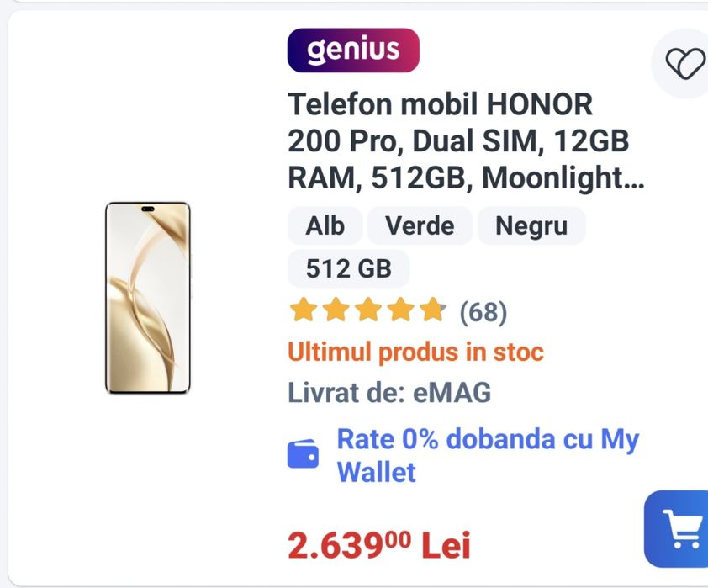Click the first rating star
This screenshot has width=708, height=588.
[303, 311]
